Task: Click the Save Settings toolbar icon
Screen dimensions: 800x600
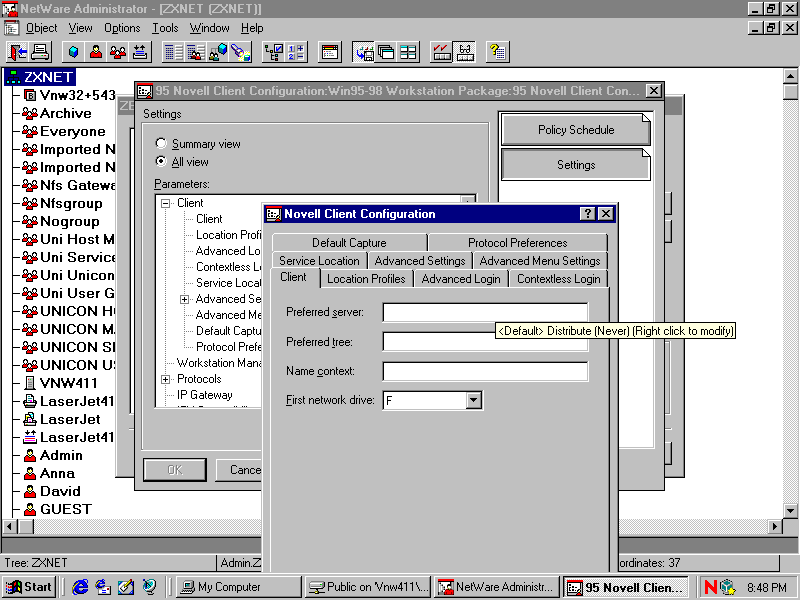Action: (x=363, y=52)
